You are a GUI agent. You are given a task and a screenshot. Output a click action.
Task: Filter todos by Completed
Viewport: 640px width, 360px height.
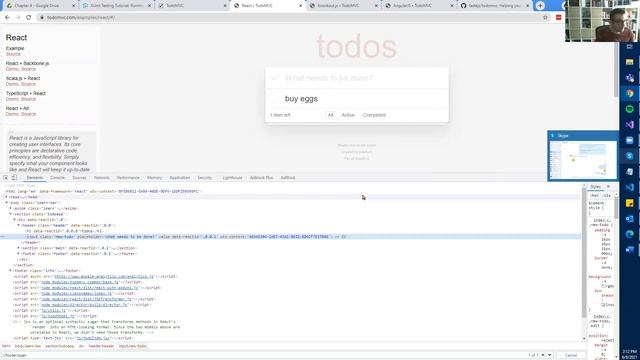point(374,115)
